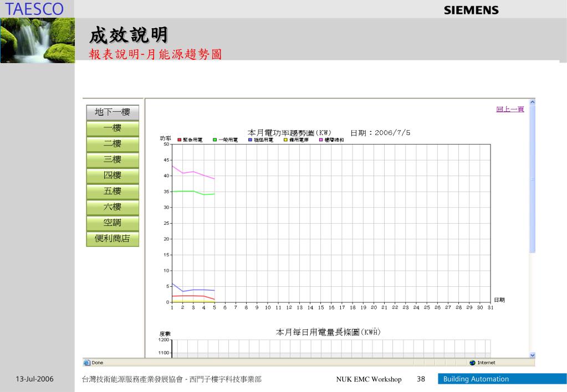Open the 一樓 floor report

113,128
